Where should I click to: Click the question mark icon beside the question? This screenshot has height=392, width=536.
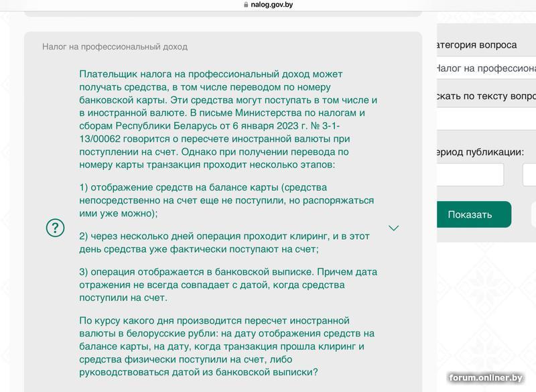coord(55,228)
